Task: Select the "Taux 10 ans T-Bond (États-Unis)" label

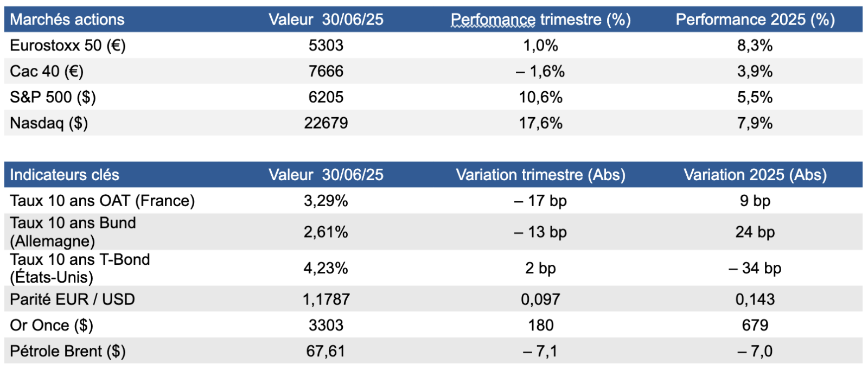Action: pyautogui.click(x=80, y=268)
